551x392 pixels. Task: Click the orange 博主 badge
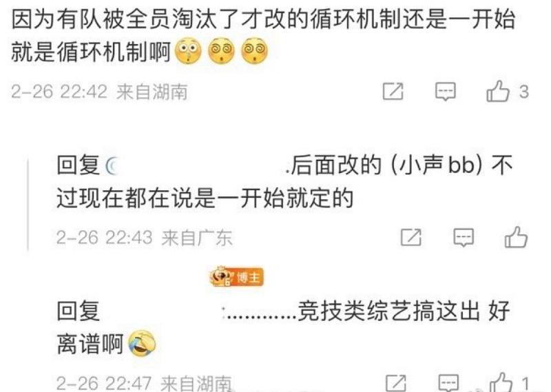(x=236, y=277)
